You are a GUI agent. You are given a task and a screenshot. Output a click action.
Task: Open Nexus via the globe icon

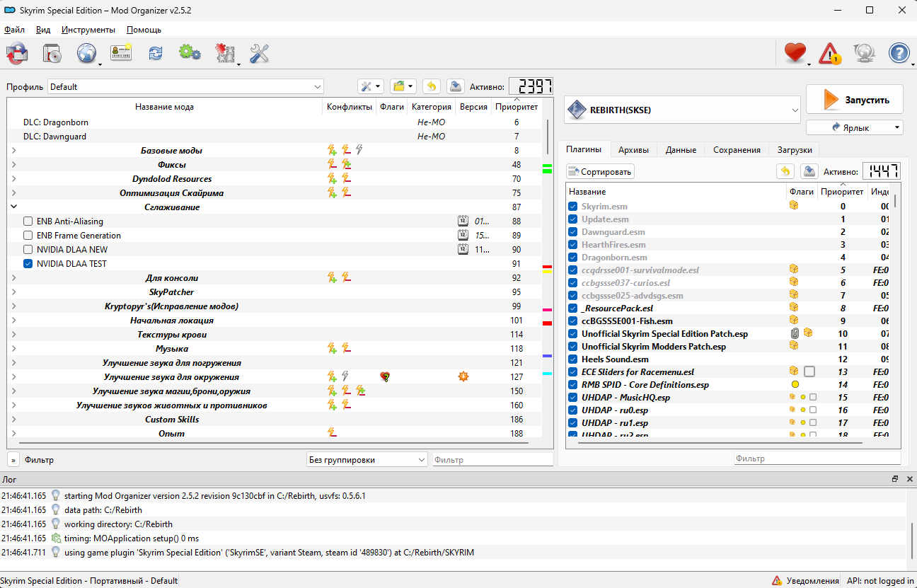[x=86, y=53]
